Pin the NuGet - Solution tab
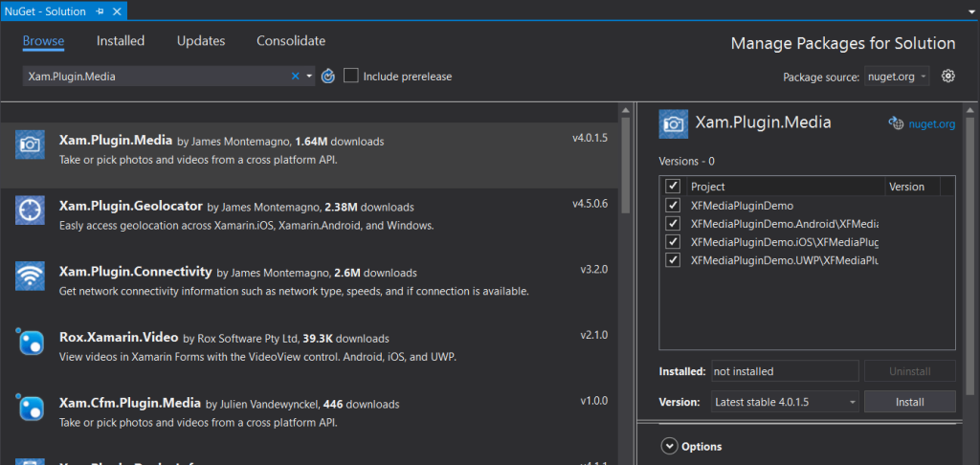The height and width of the screenshot is (465, 980). tap(100, 11)
